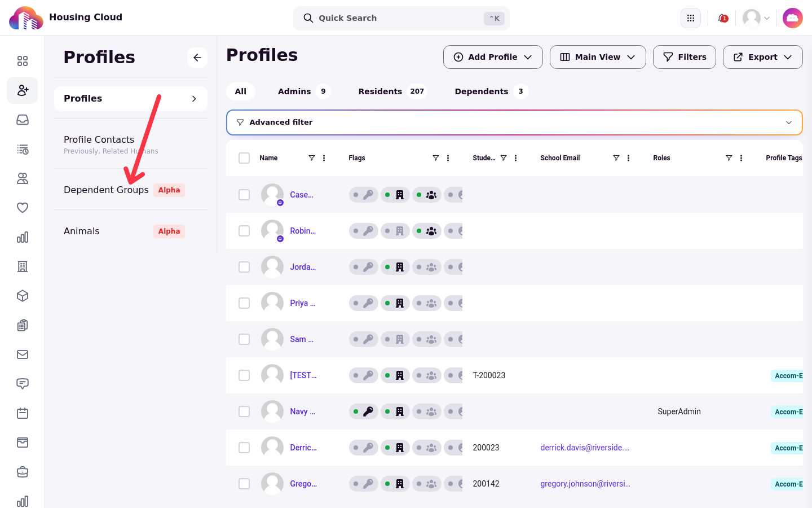The height and width of the screenshot is (508, 812).
Task: Open the calendar sidebar icon
Action: coord(23,413)
